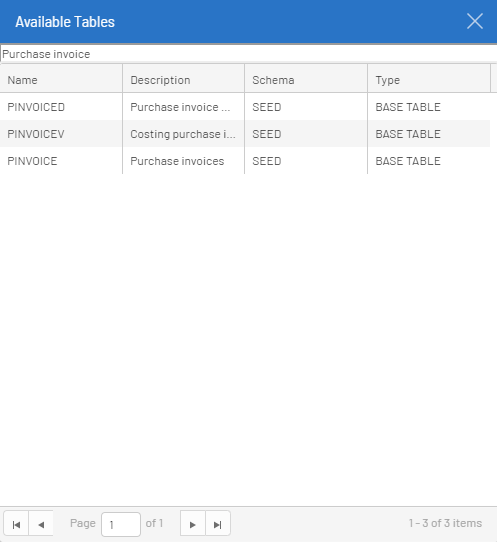The image size is (497, 542).
Task: Sort by the Description column header
Action: 184,80
